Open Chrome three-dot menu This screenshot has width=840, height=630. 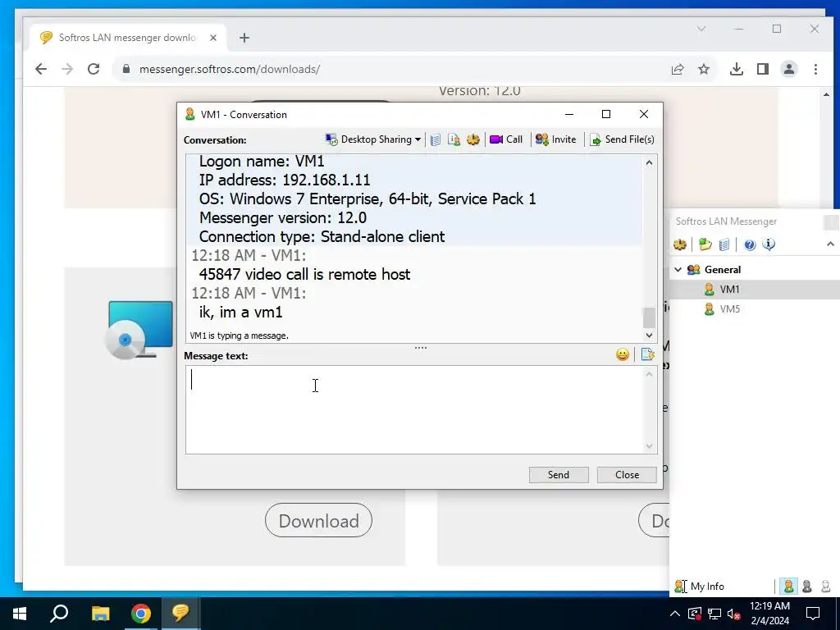815,69
